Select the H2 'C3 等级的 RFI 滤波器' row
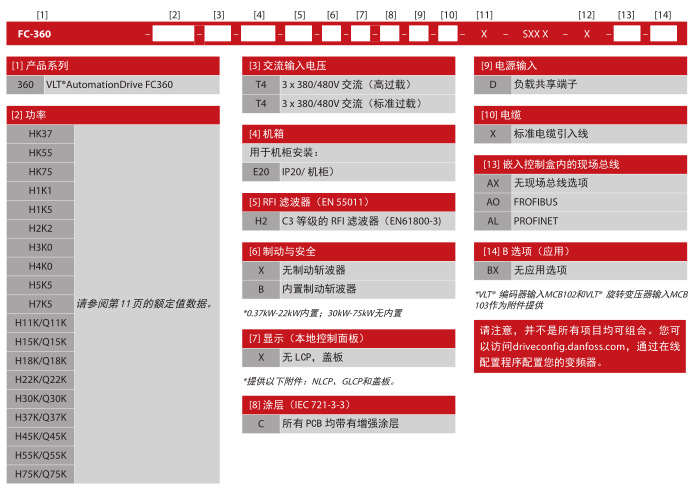The image size is (697, 490). [348, 221]
